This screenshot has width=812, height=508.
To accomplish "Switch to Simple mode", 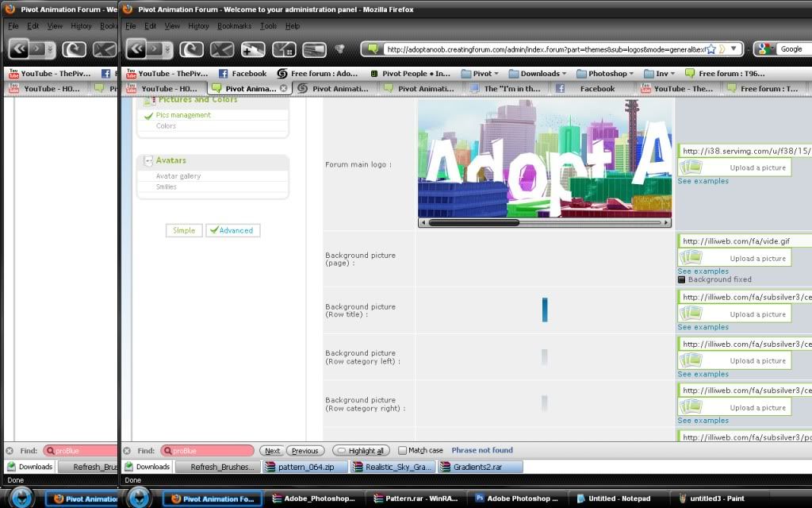I will pos(184,230).
